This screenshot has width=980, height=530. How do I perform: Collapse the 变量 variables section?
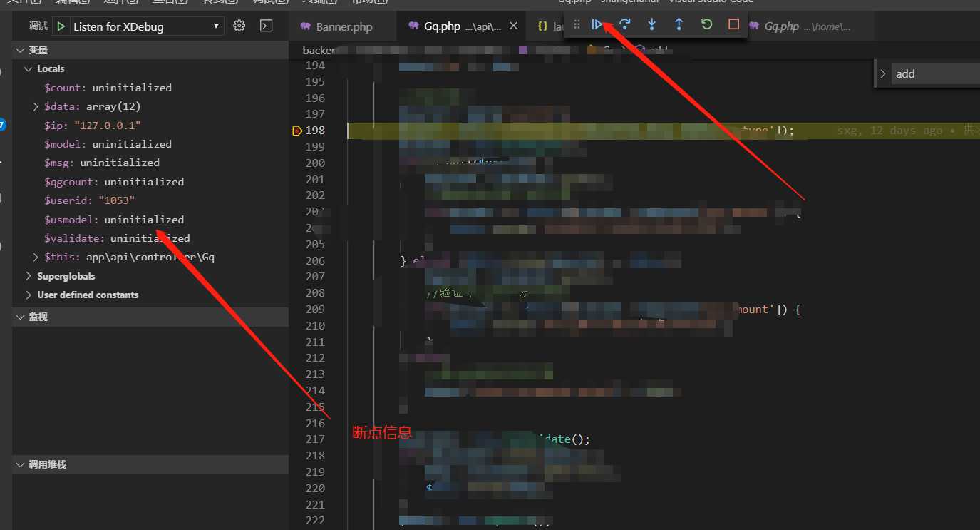150,51
